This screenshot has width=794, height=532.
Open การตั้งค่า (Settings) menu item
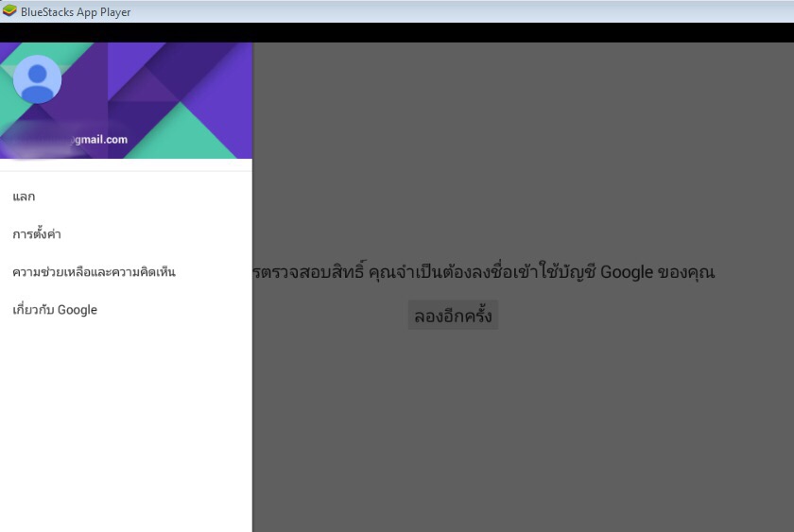(126, 233)
